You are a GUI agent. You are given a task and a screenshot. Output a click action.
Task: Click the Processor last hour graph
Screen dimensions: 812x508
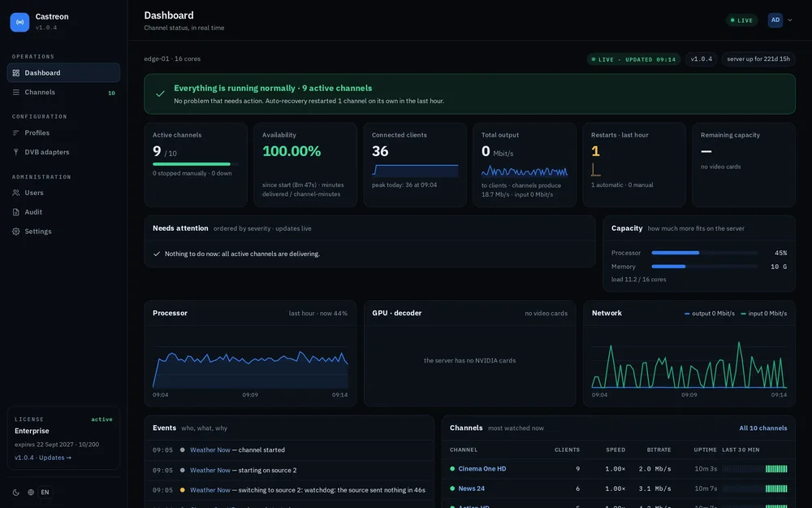click(250, 368)
